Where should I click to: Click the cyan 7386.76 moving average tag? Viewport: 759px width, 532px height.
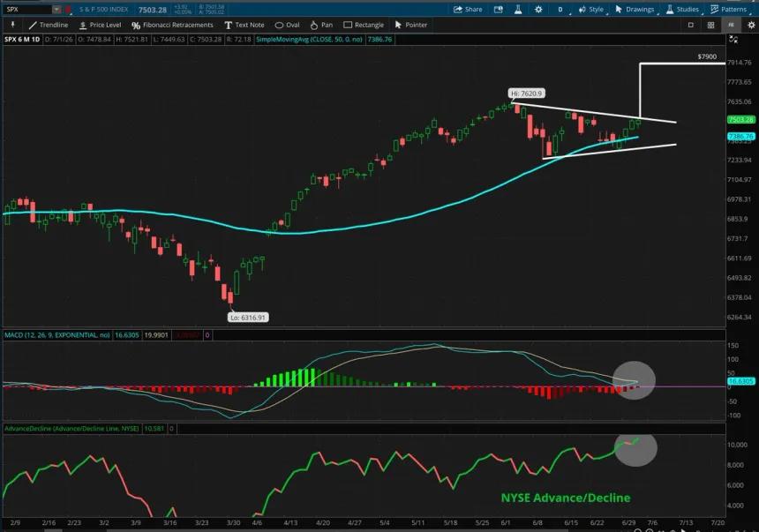click(740, 137)
